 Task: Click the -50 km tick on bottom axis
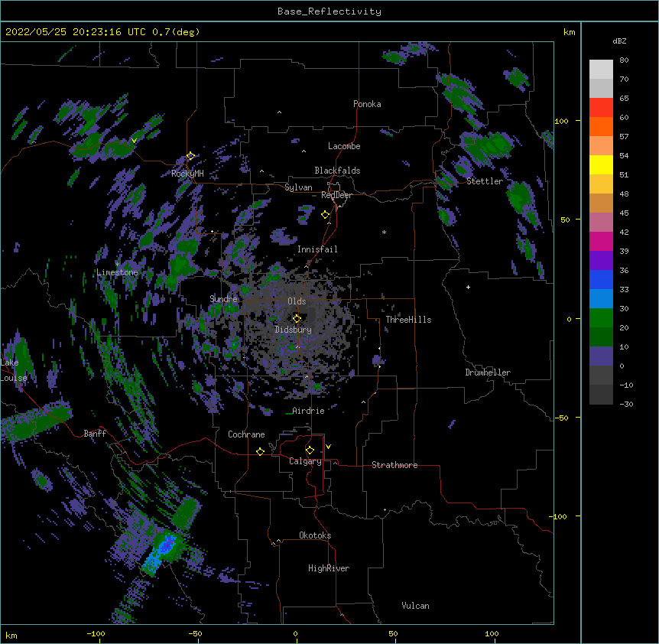[196, 633]
